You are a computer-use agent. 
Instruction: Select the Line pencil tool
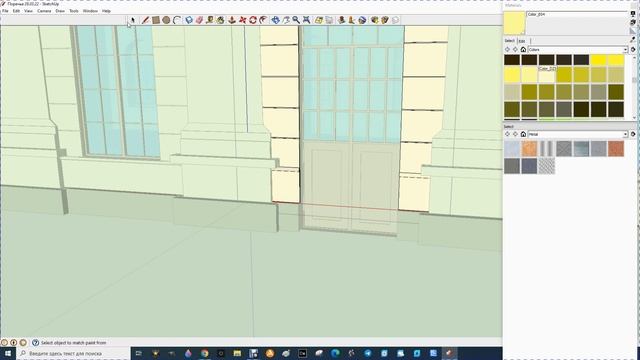[x=145, y=20]
